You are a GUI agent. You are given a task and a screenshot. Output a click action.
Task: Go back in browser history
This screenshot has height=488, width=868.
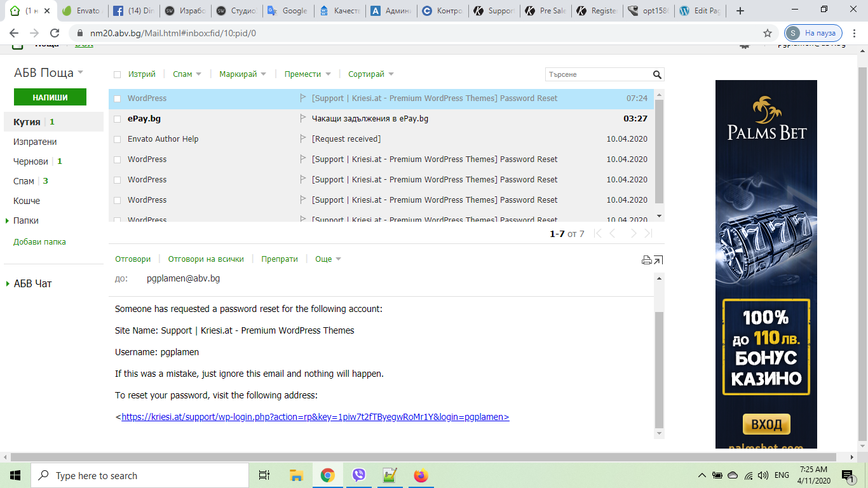tap(14, 33)
